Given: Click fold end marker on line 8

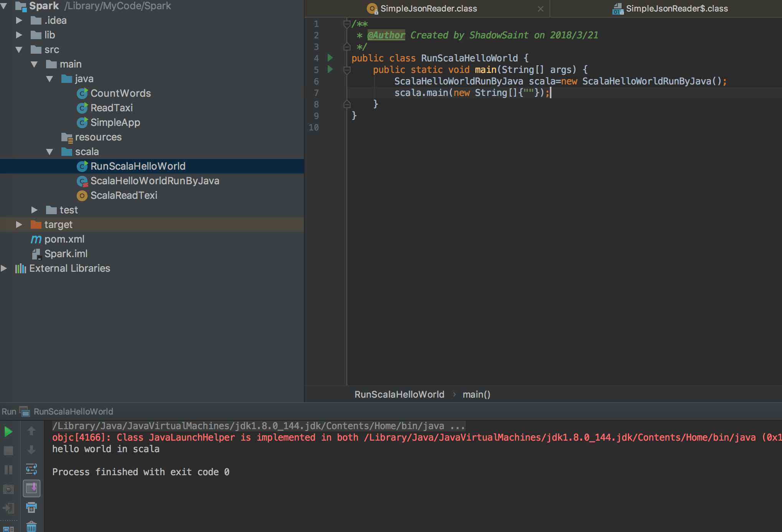Looking at the screenshot, I should pyautogui.click(x=347, y=104).
